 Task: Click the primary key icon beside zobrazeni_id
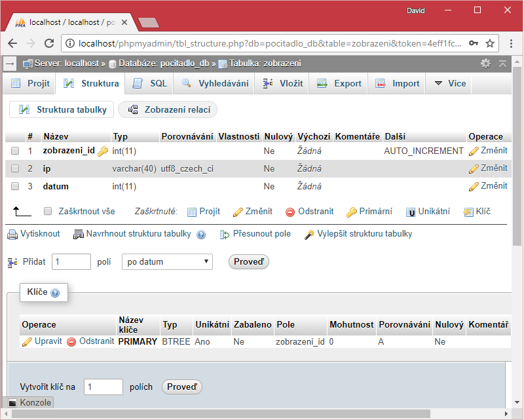click(x=102, y=150)
